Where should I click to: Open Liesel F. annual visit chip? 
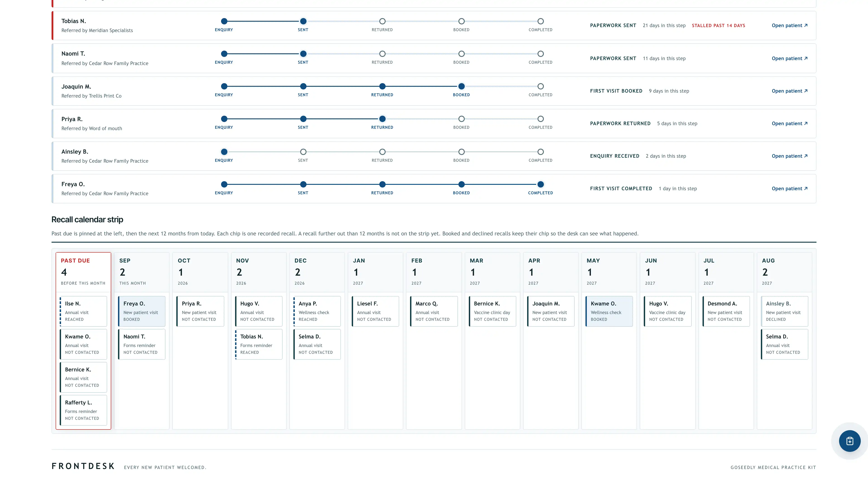click(x=375, y=311)
